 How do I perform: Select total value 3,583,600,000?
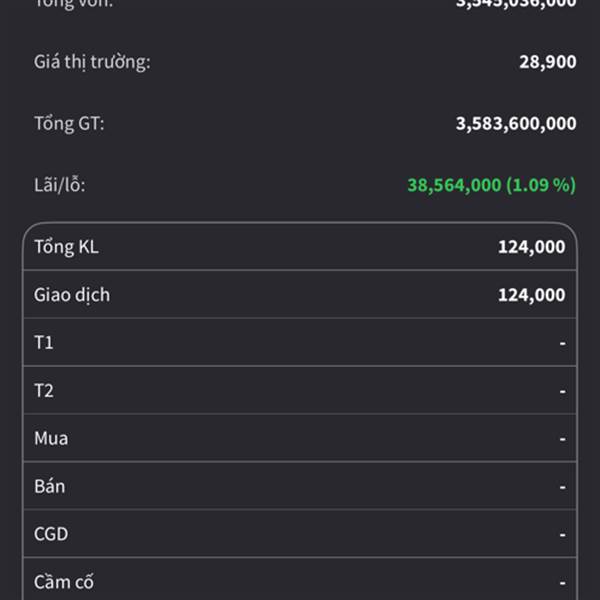(515, 123)
